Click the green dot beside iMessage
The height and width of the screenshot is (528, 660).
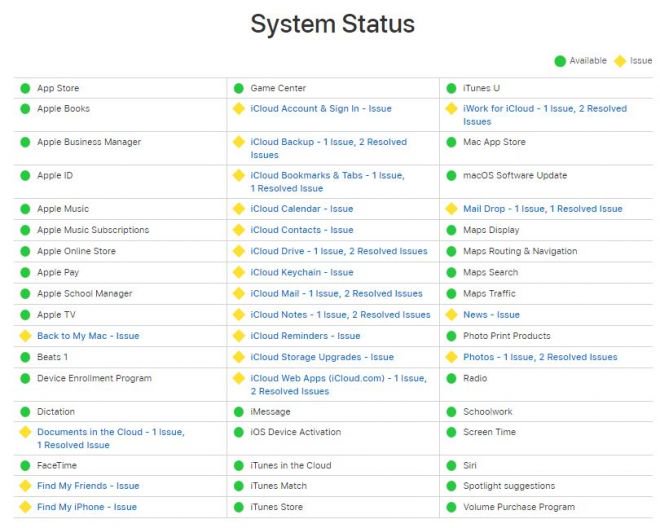tap(239, 411)
